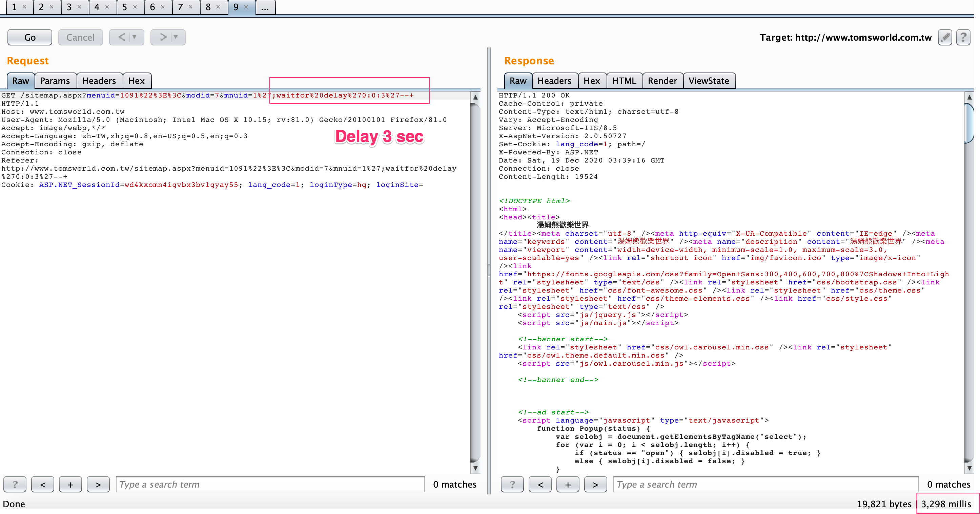The width and height of the screenshot is (980, 514).
Task: Close Repeater tab 5
Action: [135, 7]
